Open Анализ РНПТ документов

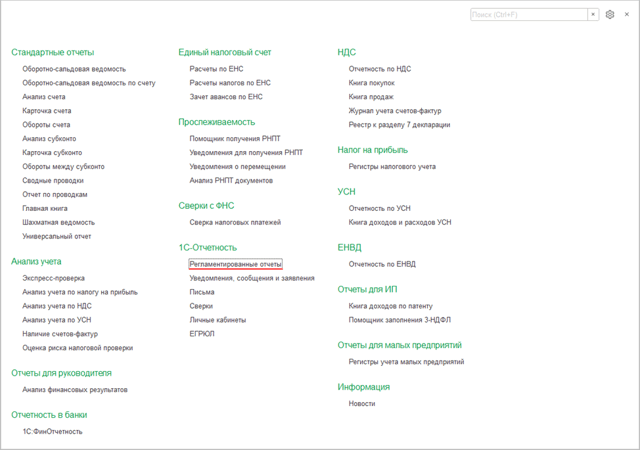(231, 180)
